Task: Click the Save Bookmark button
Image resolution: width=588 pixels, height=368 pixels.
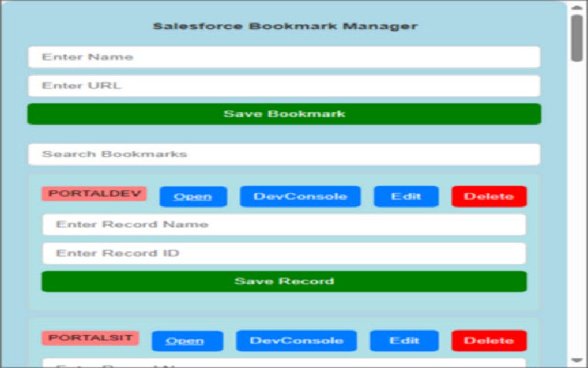Action: coord(284,114)
